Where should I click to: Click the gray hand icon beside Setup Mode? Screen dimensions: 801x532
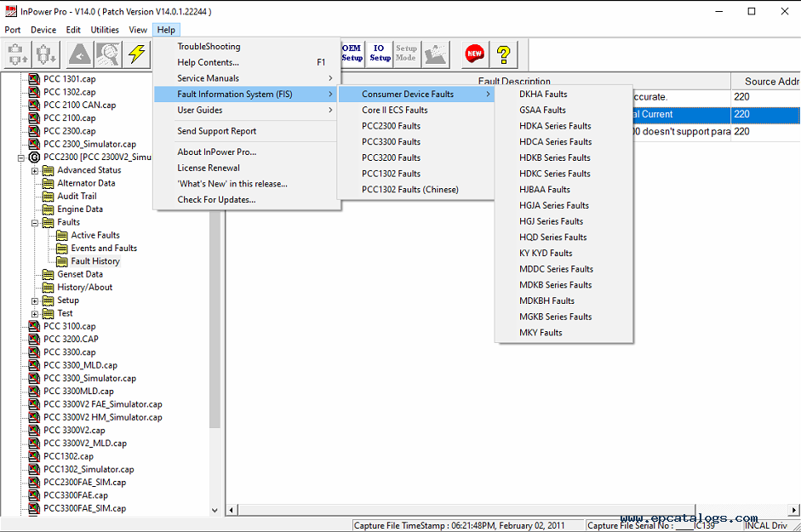click(x=435, y=54)
